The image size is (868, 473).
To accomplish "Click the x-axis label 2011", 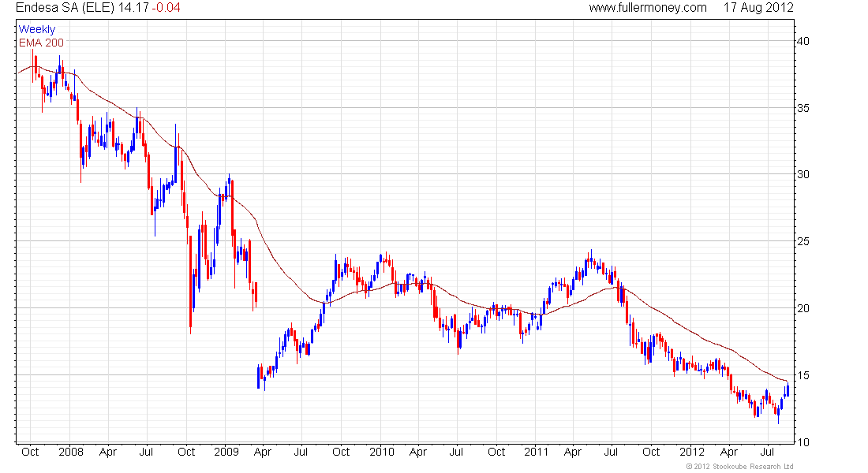I will pyautogui.click(x=536, y=452).
